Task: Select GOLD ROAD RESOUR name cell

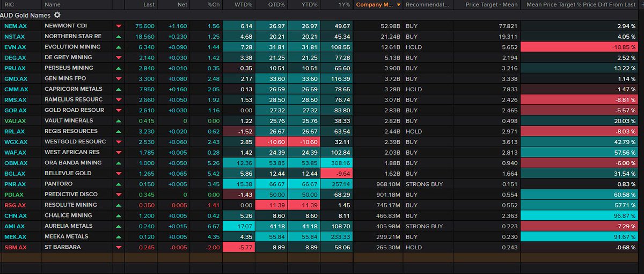Action: point(77,110)
